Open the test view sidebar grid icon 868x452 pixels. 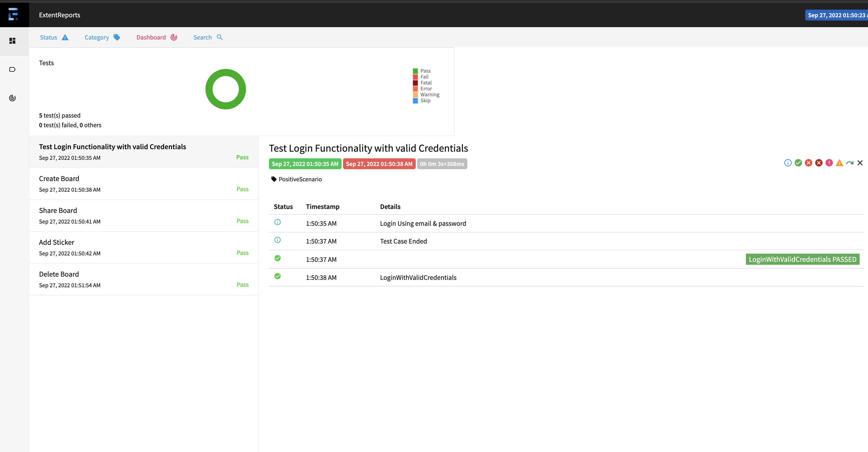pyautogui.click(x=12, y=41)
